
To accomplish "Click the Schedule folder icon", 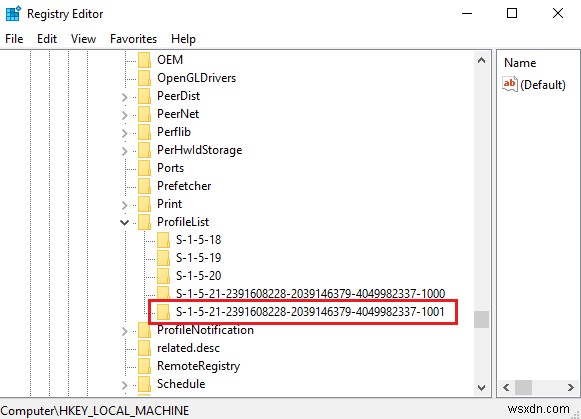I will coord(144,384).
